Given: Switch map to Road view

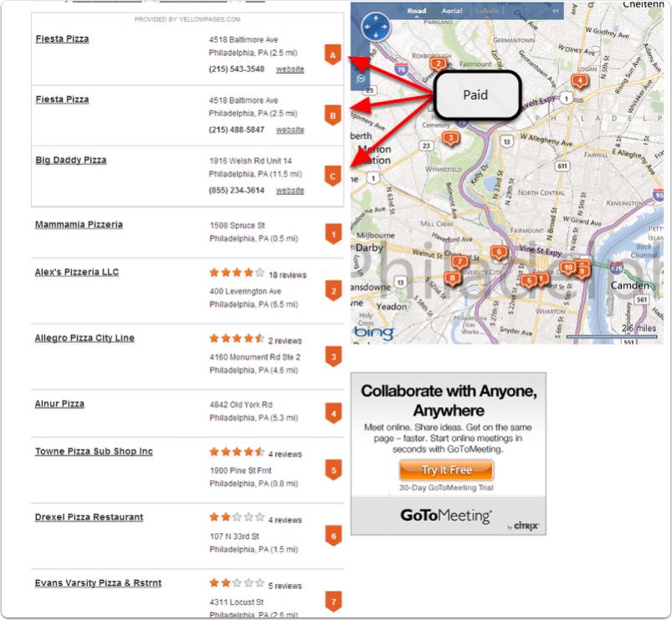Looking at the screenshot, I should (417, 11).
